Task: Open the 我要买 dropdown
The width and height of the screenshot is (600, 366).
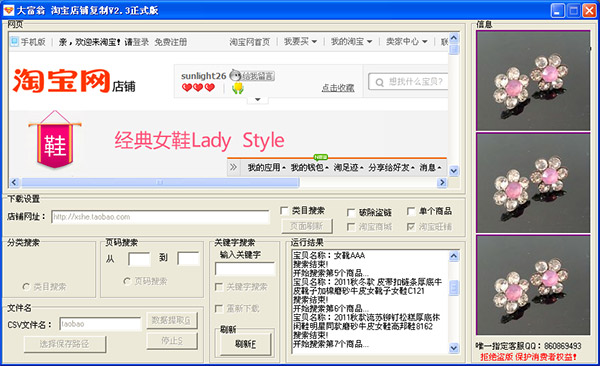Action: (x=300, y=41)
